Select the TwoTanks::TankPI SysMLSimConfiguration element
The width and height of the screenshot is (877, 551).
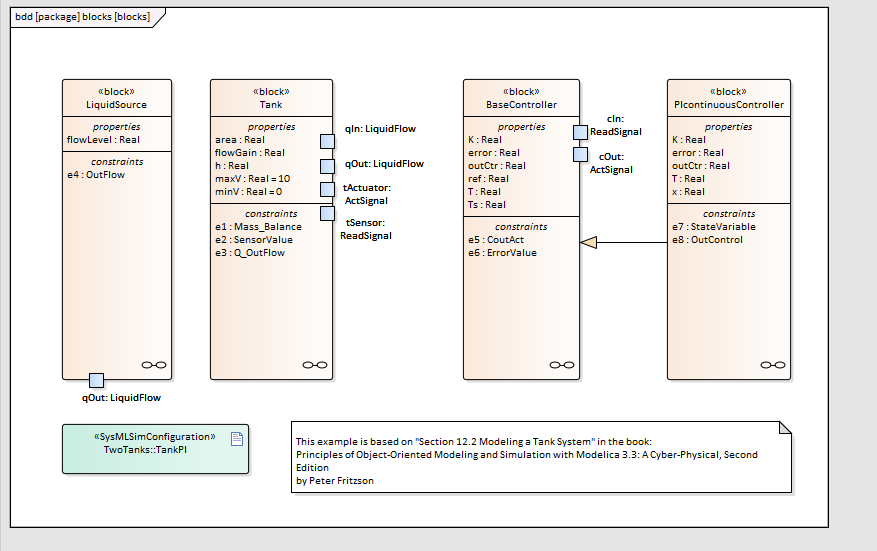[x=155, y=449]
